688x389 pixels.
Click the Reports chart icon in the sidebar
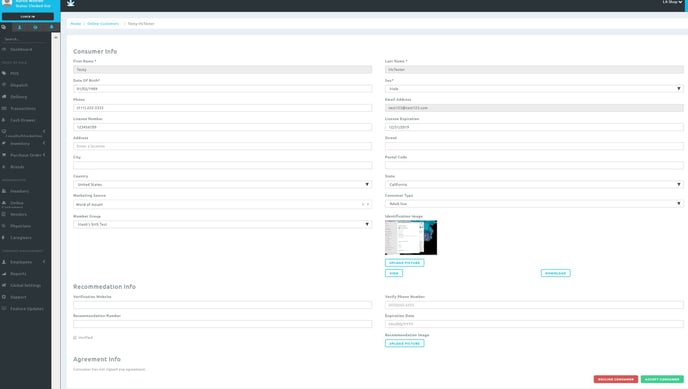(4, 274)
